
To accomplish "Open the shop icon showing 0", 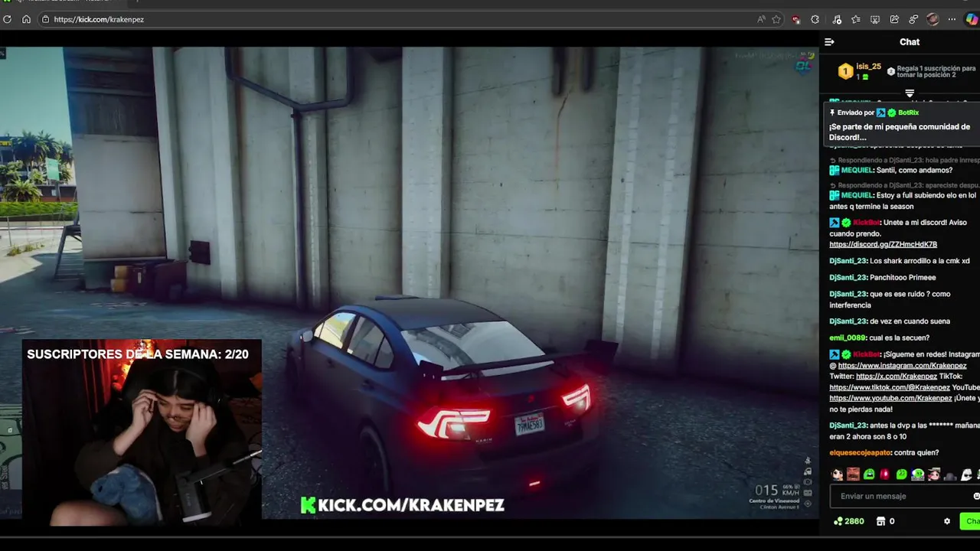I will click(885, 521).
